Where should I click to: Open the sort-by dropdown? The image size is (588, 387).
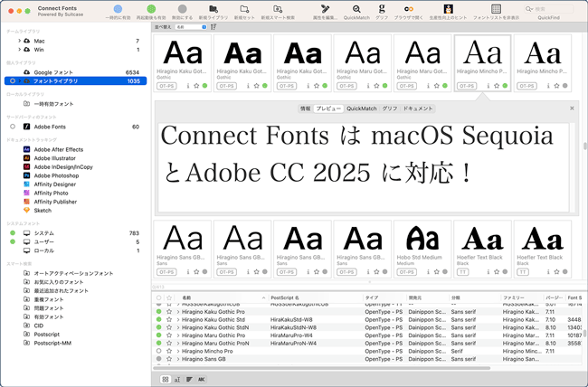(x=191, y=27)
